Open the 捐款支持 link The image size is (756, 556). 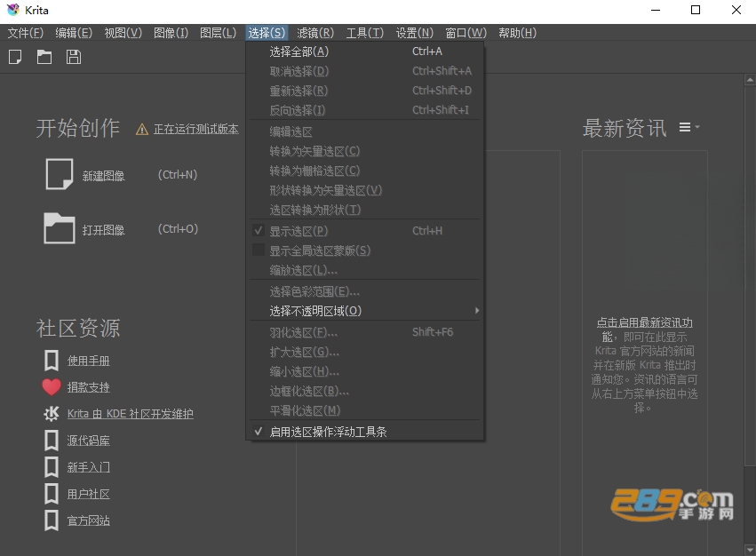[88, 387]
